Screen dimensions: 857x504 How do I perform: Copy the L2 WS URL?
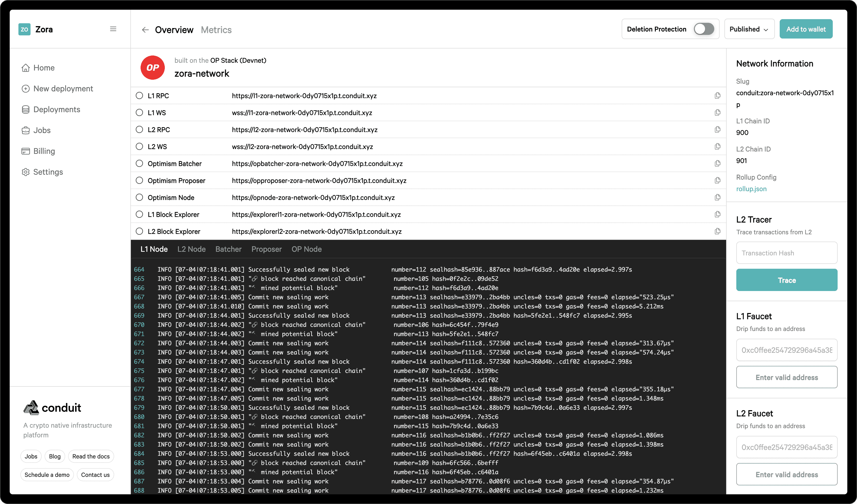(x=717, y=147)
